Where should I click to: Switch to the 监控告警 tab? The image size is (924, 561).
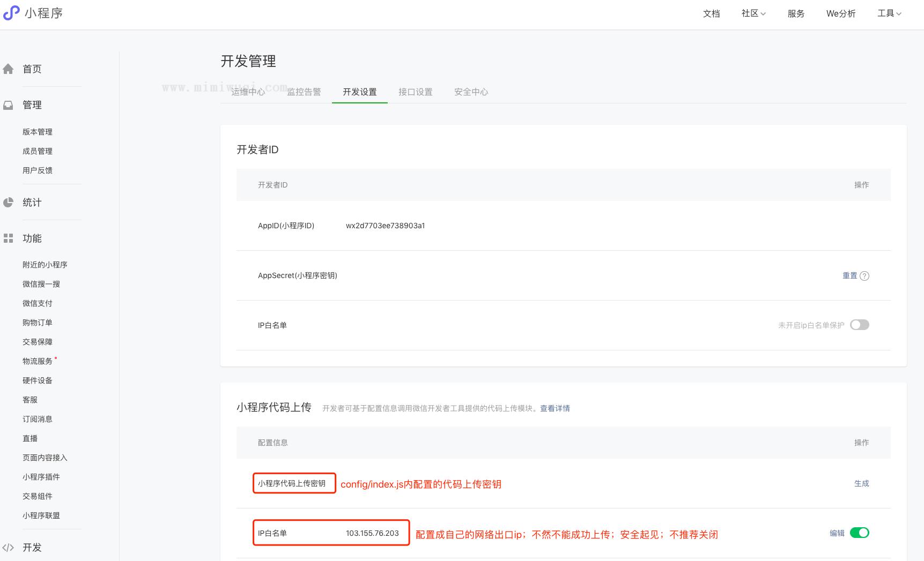point(304,92)
